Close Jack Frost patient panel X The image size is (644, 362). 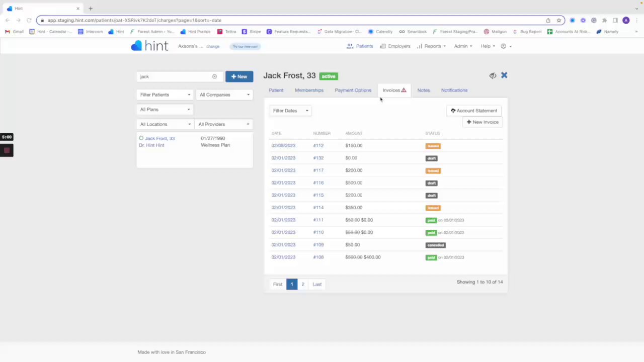[504, 75]
